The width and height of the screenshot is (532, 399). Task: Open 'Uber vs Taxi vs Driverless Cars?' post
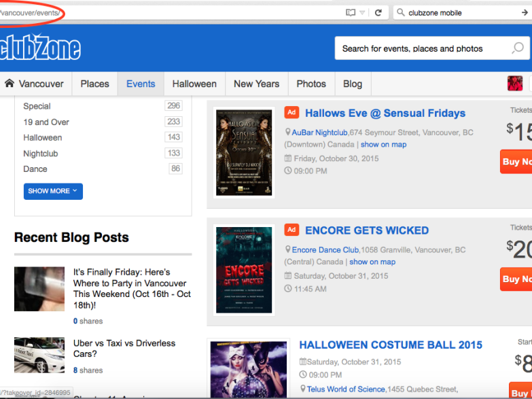pyautogui.click(x=124, y=349)
